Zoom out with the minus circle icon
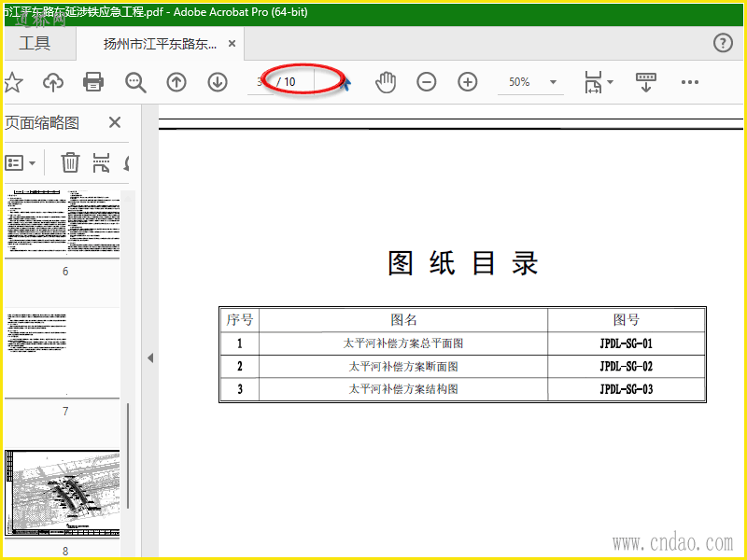The width and height of the screenshot is (747, 560). tap(427, 82)
